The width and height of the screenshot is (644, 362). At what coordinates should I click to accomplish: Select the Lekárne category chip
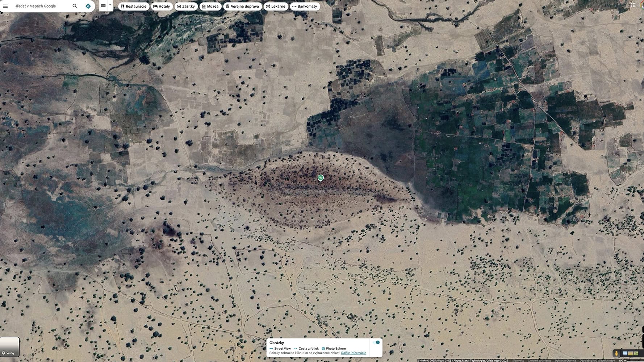276,7
